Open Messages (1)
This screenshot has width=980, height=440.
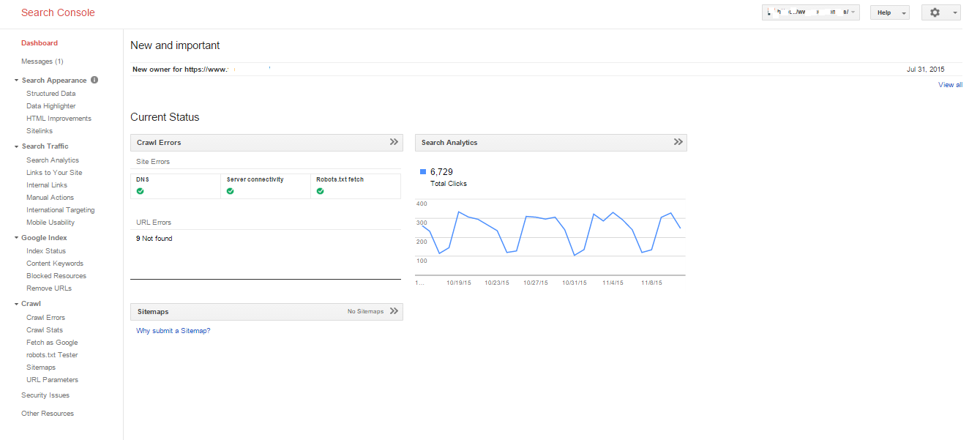click(42, 61)
